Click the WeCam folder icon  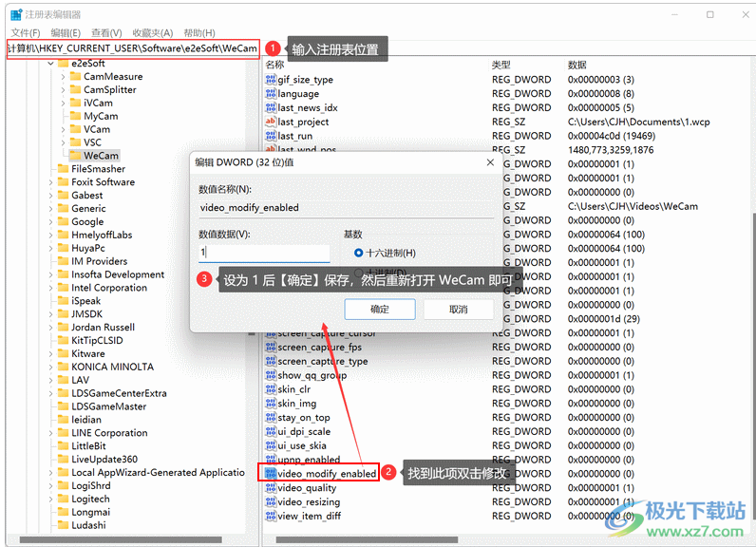(x=75, y=155)
